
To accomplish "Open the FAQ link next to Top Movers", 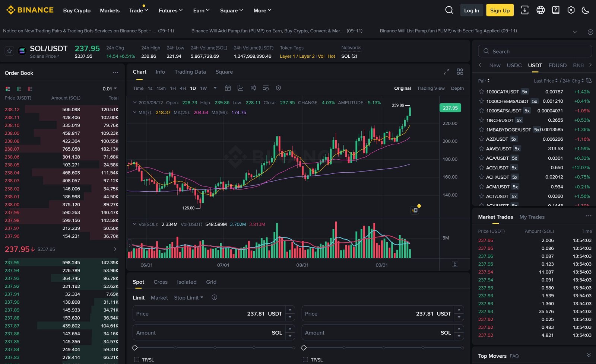I will (514, 356).
